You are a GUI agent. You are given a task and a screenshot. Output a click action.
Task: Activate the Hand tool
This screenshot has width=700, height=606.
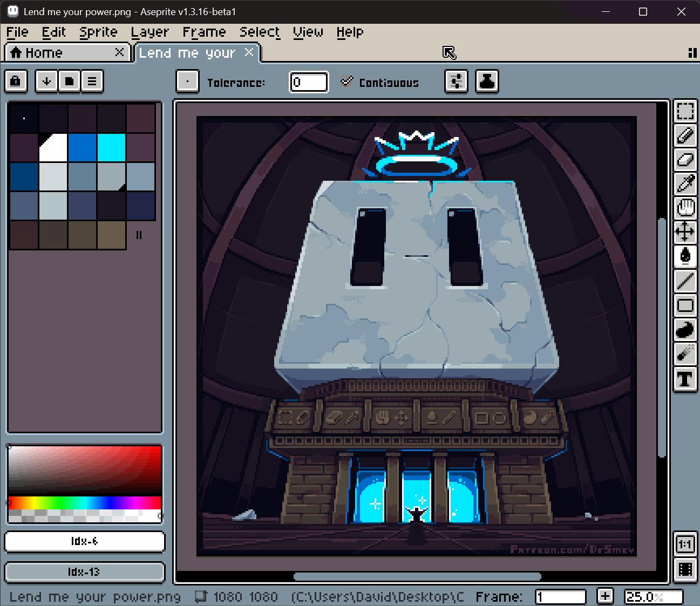[x=685, y=208]
